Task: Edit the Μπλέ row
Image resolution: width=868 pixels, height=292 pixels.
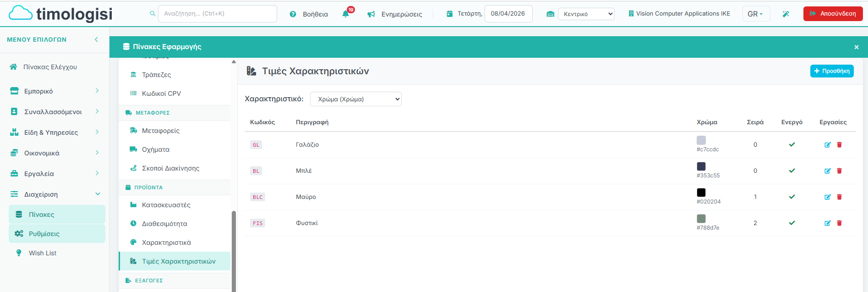Action: click(x=827, y=171)
